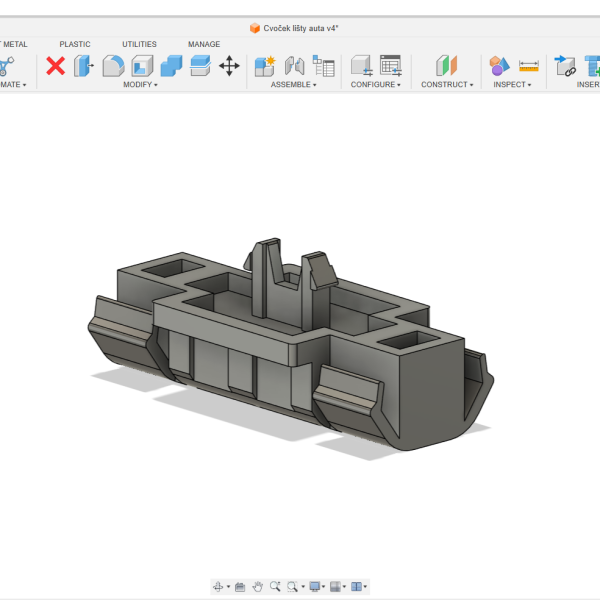The width and height of the screenshot is (600, 600).
Task: Switch to the MANAGE tab
Action: 204,44
